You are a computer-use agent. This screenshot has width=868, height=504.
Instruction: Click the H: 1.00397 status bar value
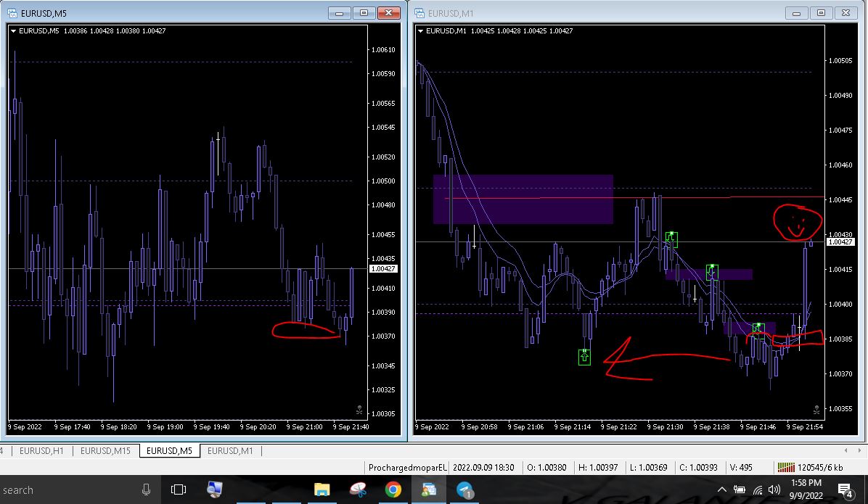pyautogui.click(x=598, y=468)
